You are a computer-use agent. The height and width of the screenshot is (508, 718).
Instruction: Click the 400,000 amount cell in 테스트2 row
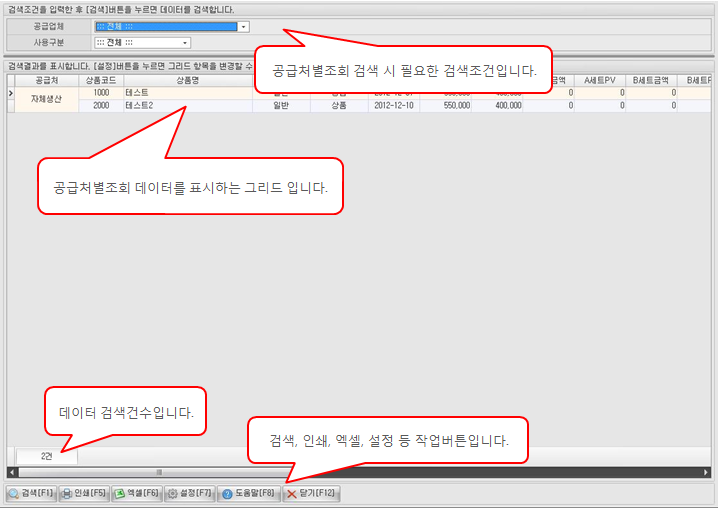[x=497, y=105]
